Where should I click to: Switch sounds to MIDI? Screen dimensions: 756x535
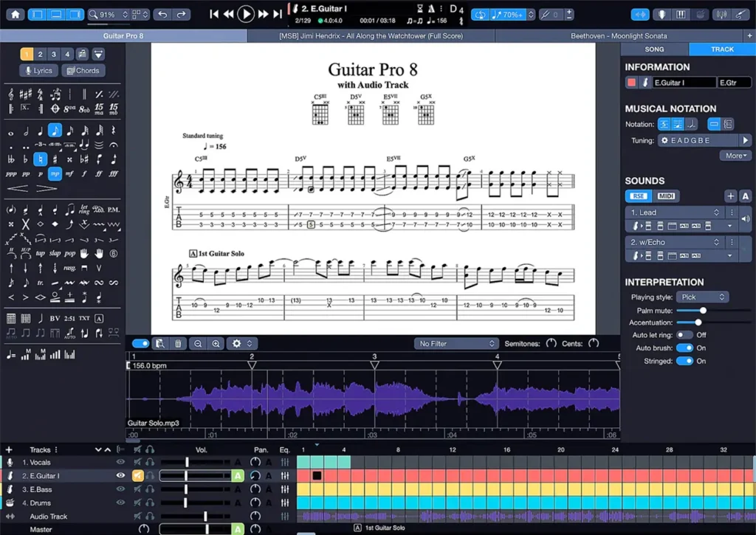click(666, 196)
